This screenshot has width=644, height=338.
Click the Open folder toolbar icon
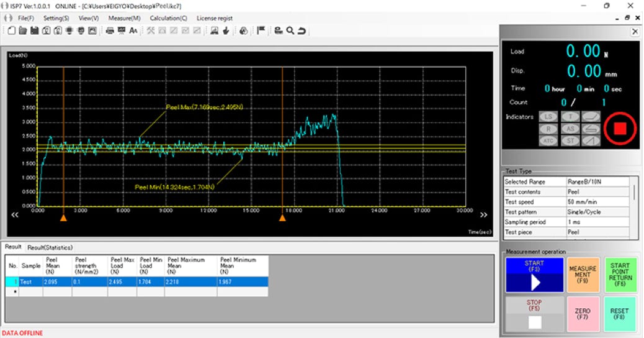point(23,30)
